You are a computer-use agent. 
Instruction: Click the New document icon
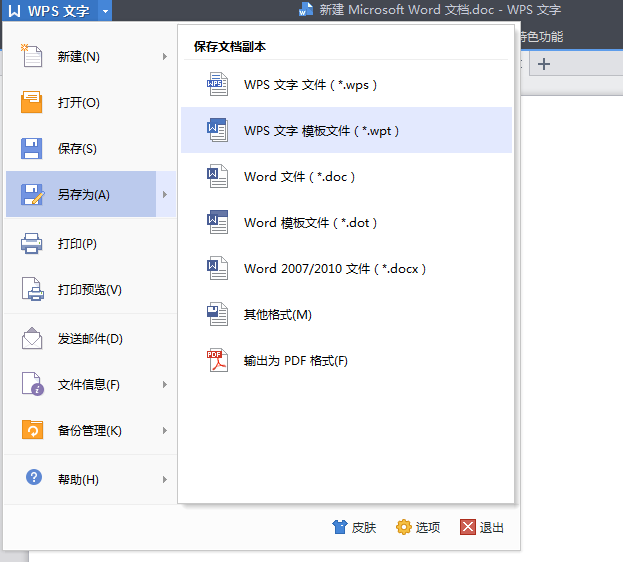coord(32,56)
